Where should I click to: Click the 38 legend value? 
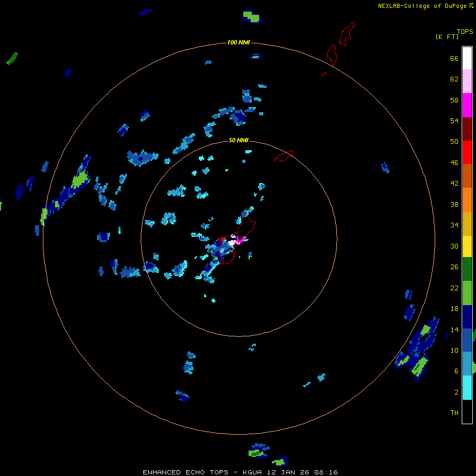(x=454, y=204)
